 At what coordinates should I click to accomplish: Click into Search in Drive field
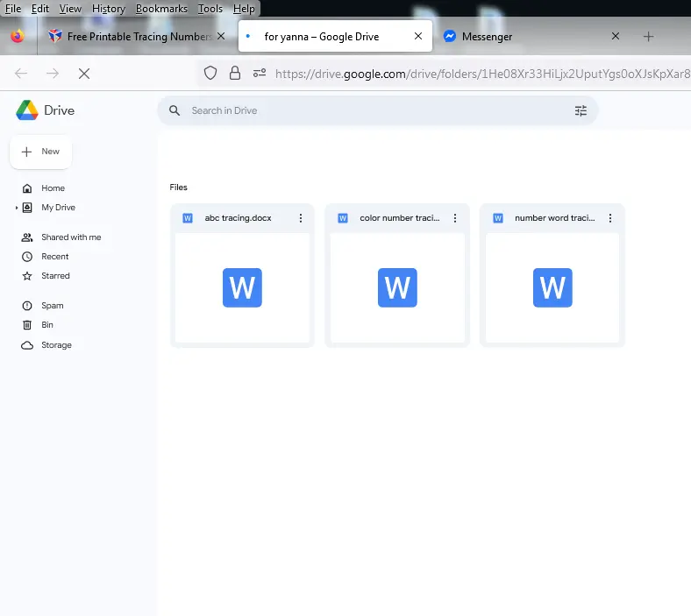(379, 110)
